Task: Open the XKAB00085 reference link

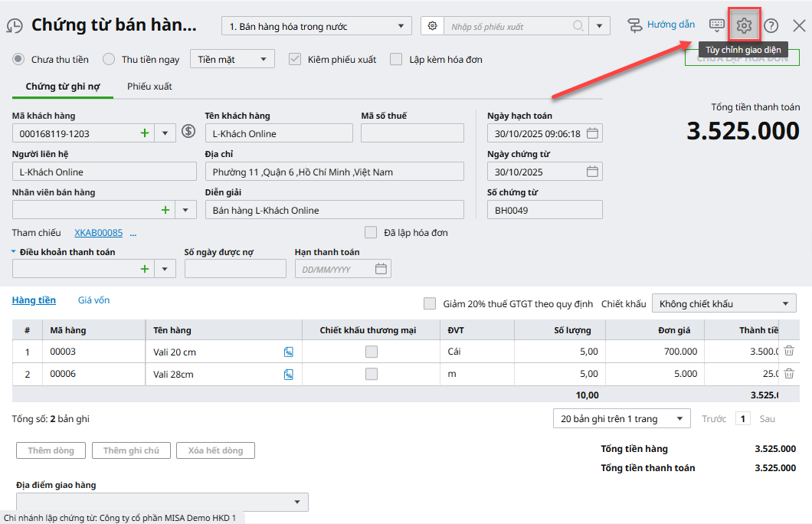Action: 98,233
